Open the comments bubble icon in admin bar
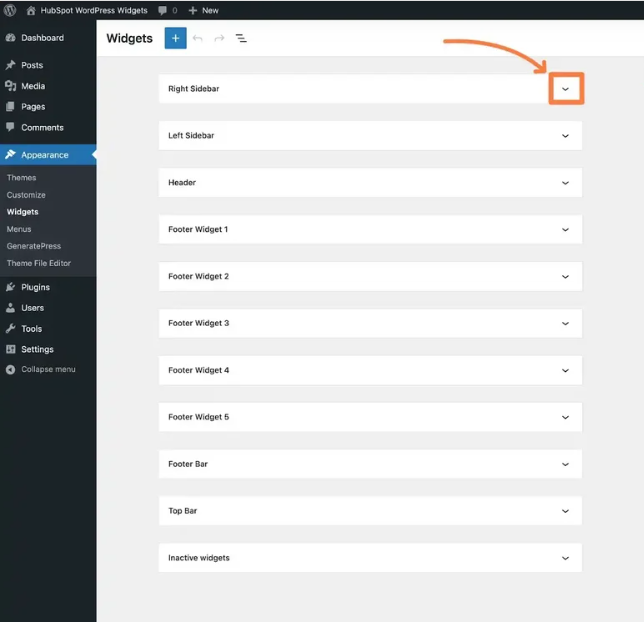This screenshot has width=644, height=627. click(x=163, y=10)
